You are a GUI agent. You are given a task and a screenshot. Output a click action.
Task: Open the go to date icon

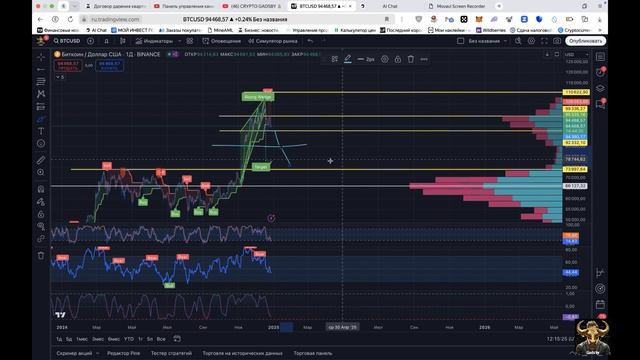177,339
